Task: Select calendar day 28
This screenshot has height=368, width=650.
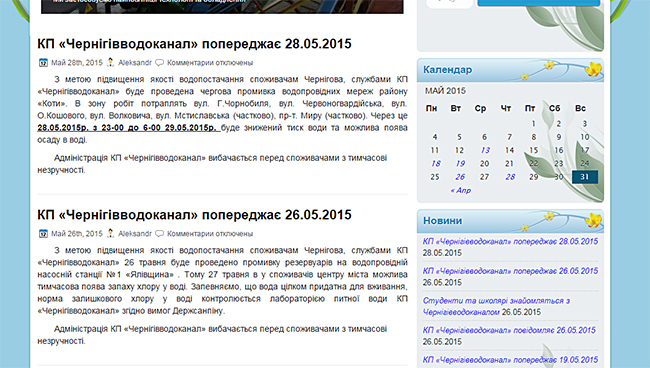Action: click(510, 177)
